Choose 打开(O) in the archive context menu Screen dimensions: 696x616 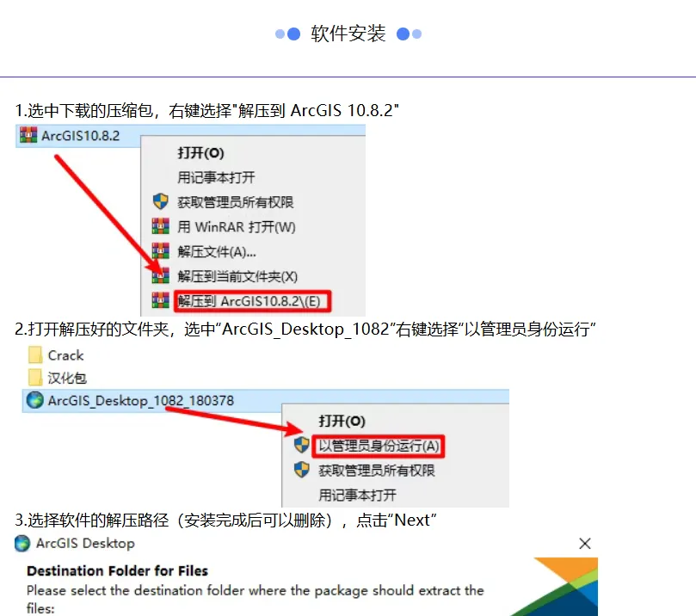point(200,153)
